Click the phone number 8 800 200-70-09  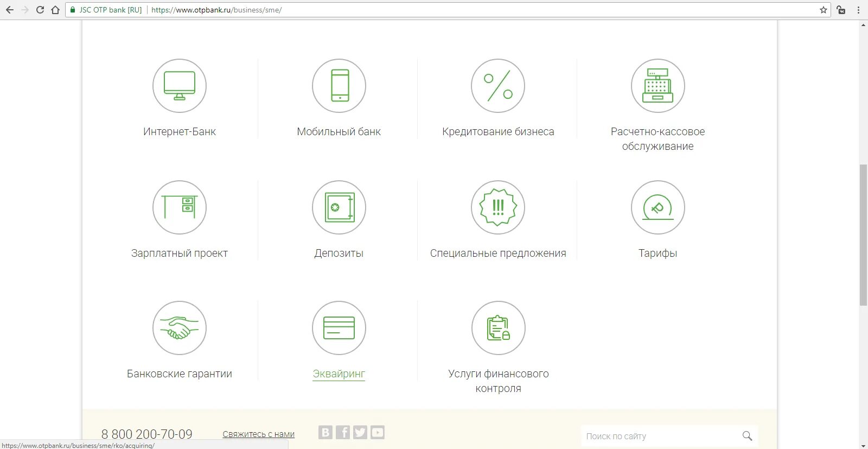tap(147, 434)
